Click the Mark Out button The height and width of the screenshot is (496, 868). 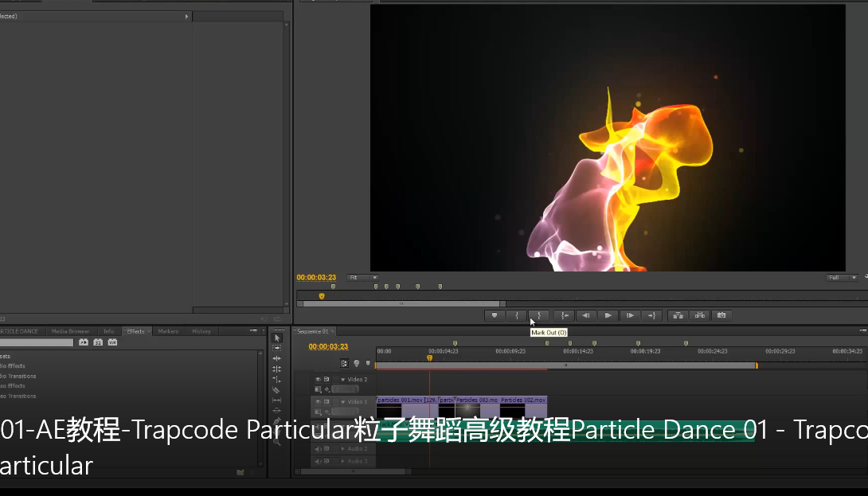(538, 315)
